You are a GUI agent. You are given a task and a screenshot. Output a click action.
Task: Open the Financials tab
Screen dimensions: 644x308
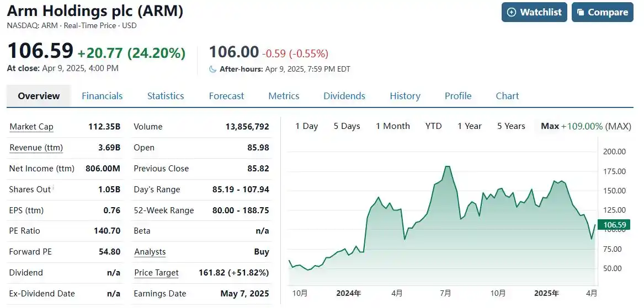[x=102, y=96]
